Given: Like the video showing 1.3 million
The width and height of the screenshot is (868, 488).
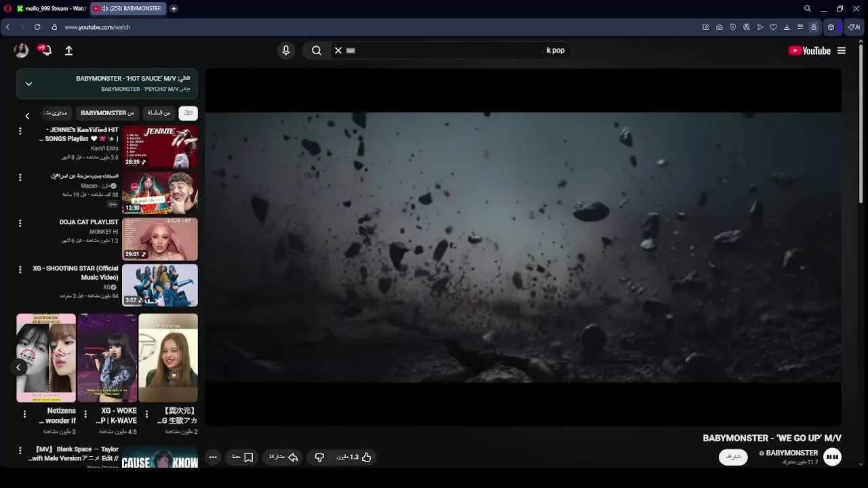Looking at the screenshot, I should point(355,457).
